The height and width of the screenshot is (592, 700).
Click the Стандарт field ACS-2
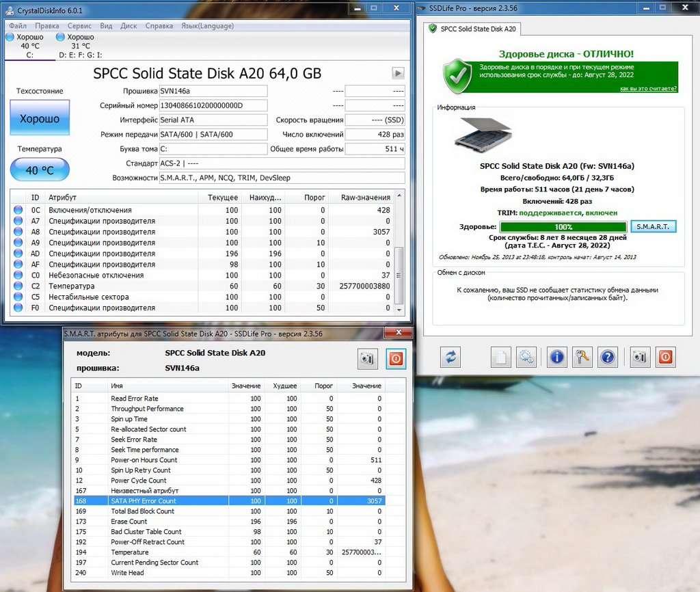click(282, 163)
